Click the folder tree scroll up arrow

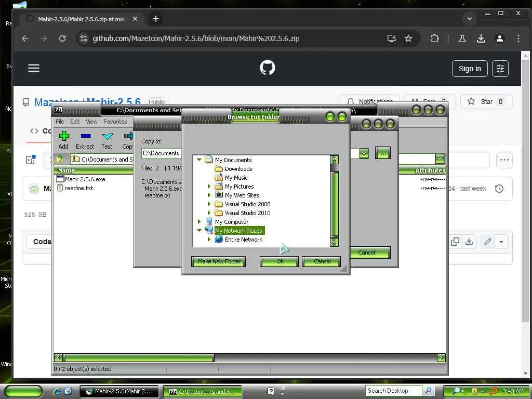[334, 159]
